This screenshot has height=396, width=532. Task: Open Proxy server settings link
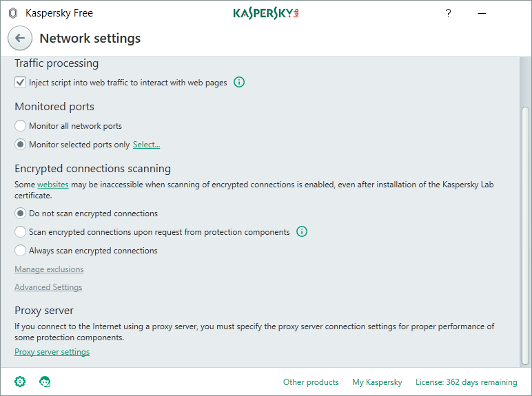click(52, 352)
